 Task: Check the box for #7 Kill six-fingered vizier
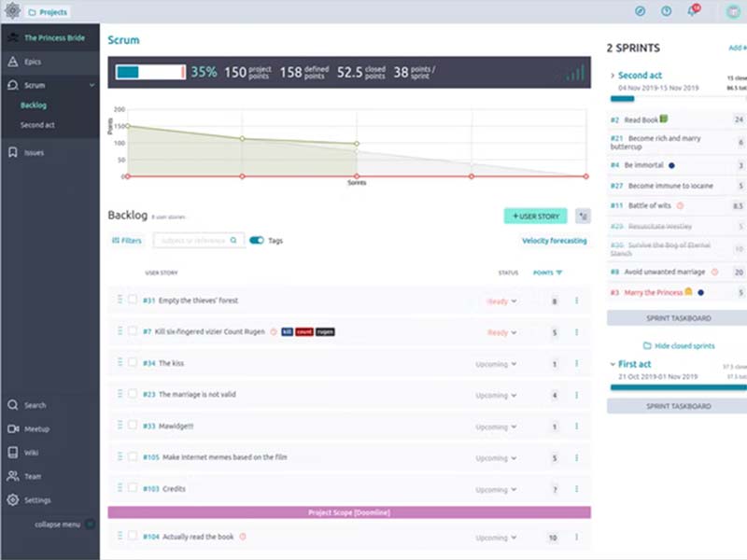tap(133, 331)
